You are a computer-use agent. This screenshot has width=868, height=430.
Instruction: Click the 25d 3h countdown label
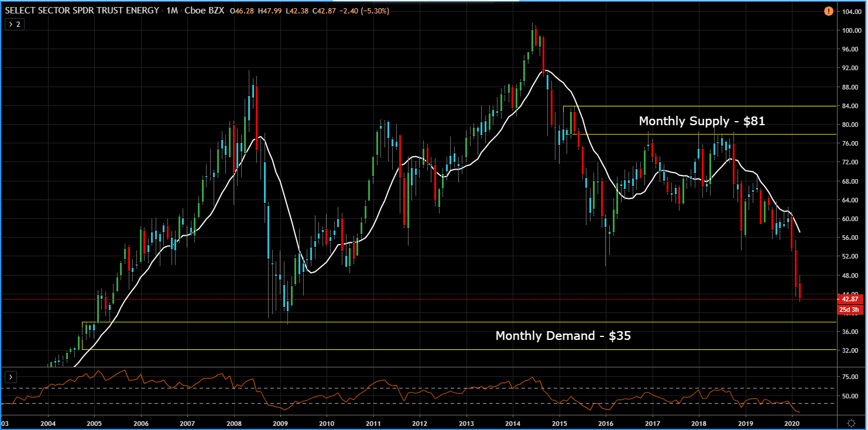[850, 309]
